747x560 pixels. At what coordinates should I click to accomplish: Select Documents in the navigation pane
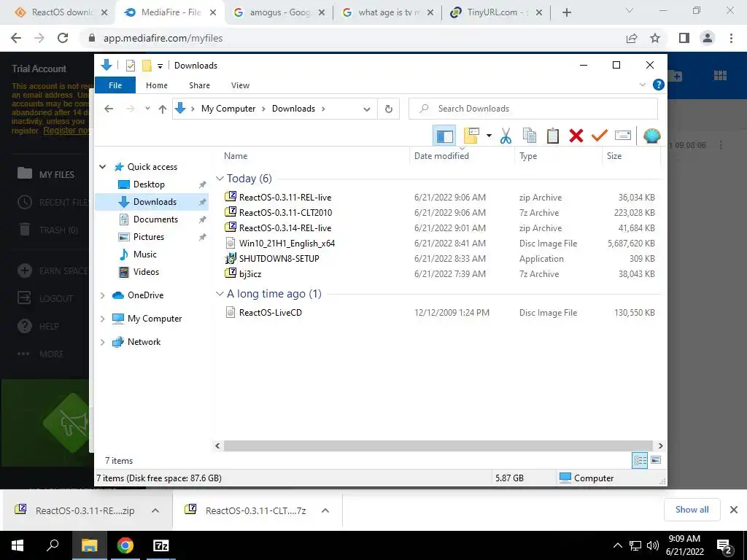click(x=155, y=219)
